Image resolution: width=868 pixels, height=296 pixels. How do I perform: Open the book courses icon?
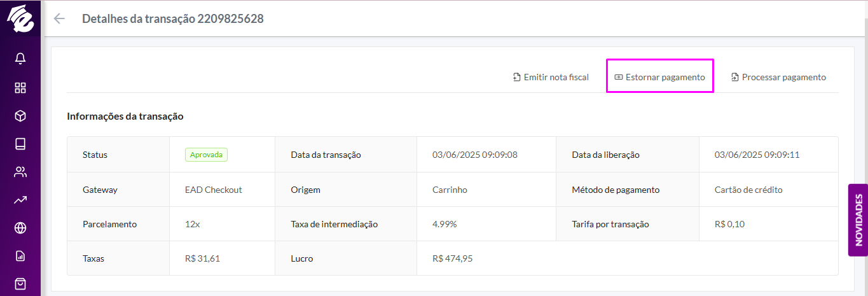pyautogui.click(x=20, y=144)
